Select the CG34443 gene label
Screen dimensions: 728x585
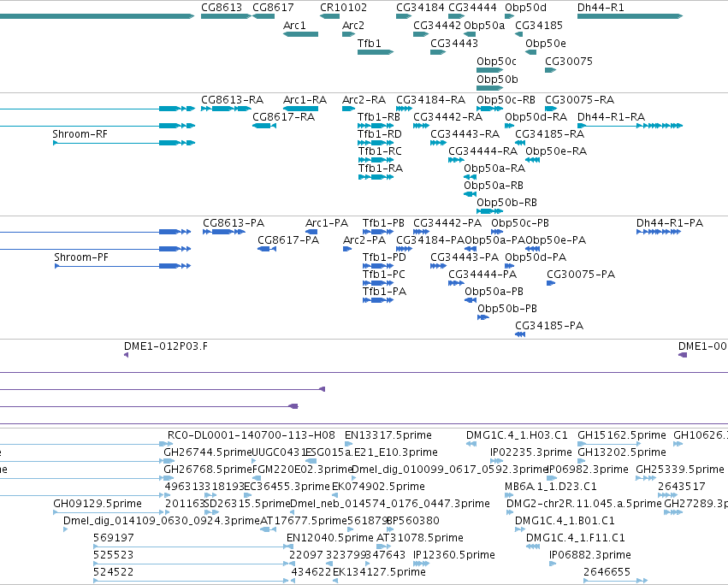(454, 44)
